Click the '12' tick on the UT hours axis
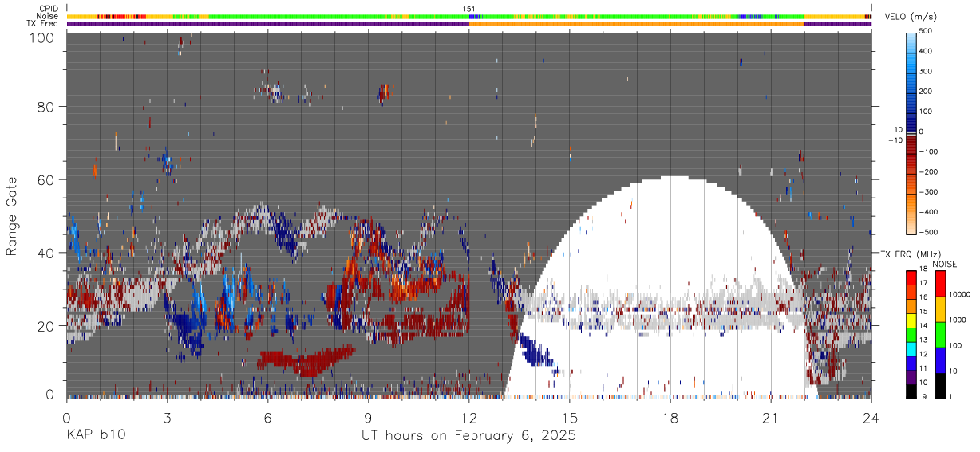The image size is (980, 452). point(469,418)
